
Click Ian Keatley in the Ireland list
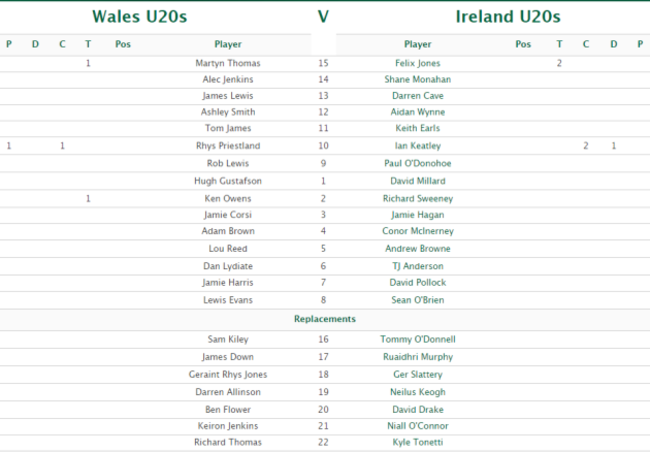pyautogui.click(x=418, y=146)
